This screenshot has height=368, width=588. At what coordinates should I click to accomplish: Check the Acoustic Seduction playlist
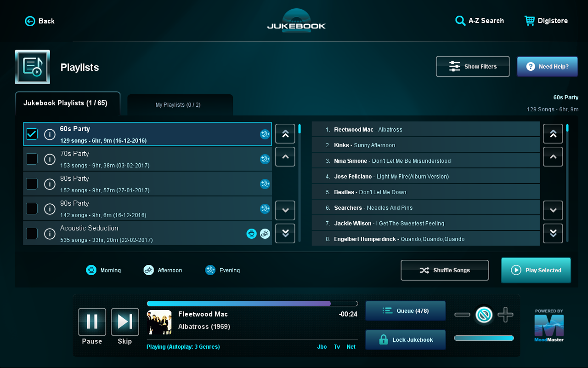tap(32, 234)
